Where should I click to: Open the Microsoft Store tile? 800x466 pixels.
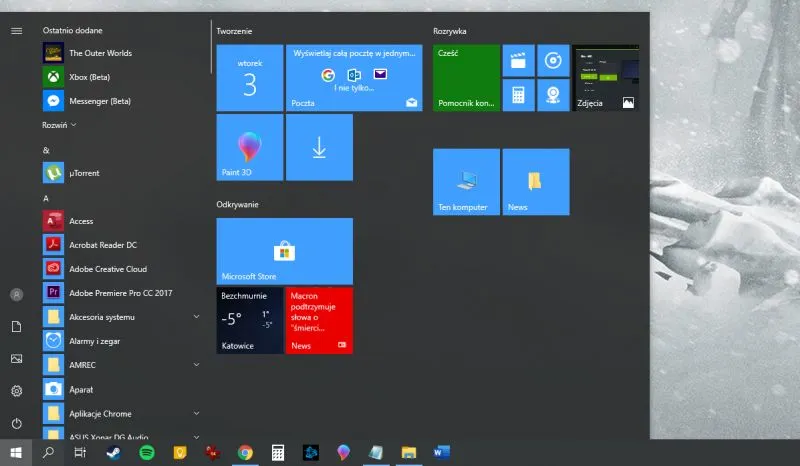point(284,250)
